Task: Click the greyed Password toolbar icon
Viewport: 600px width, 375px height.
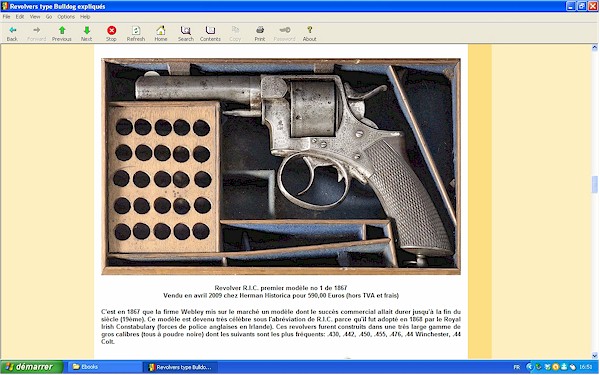Action: [284, 33]
